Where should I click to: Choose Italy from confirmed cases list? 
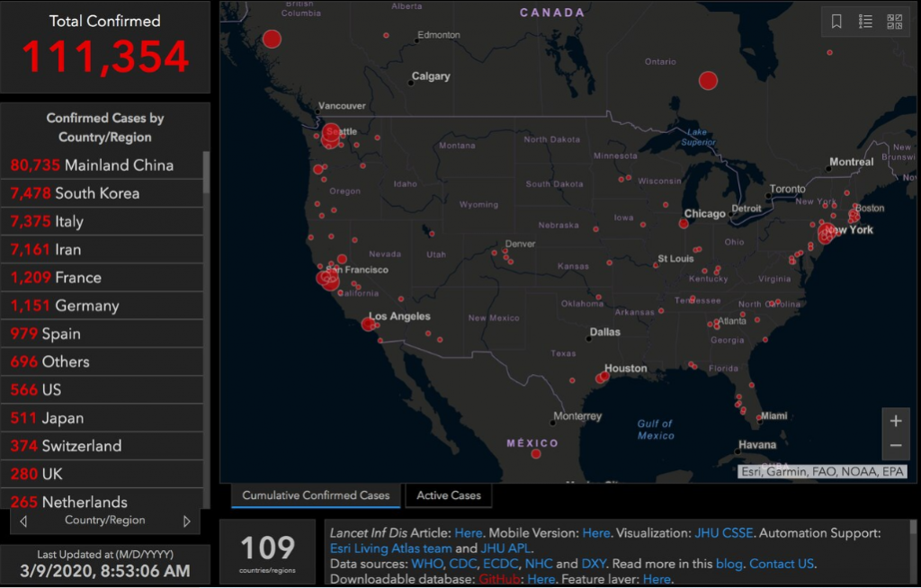tap(103, 221)
